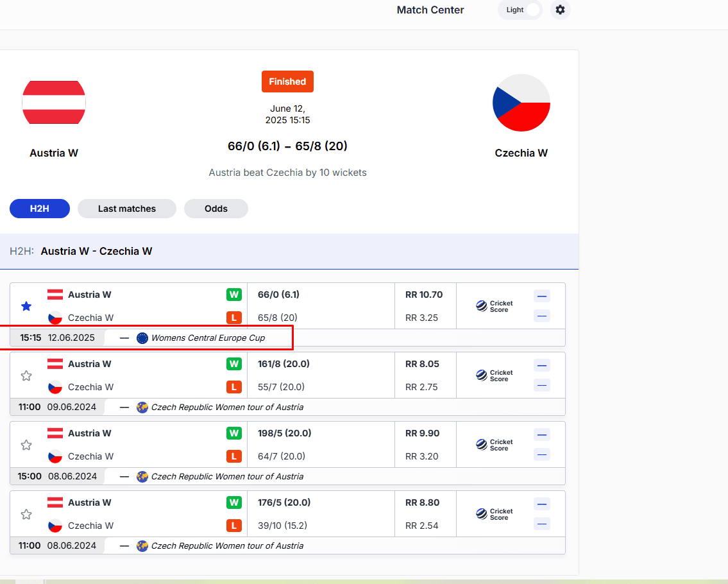Click Cricket Score icon for 176/5 match
728x584 pixels.
tap(495, 515)
